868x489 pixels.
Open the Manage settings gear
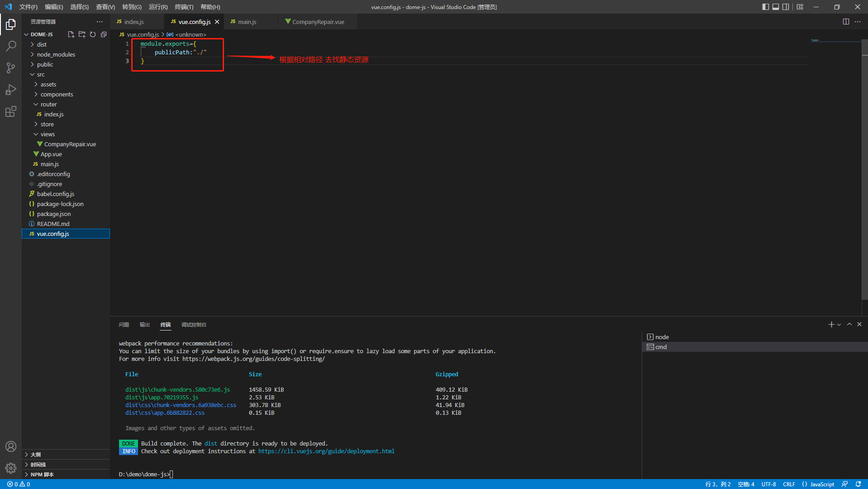11,468
